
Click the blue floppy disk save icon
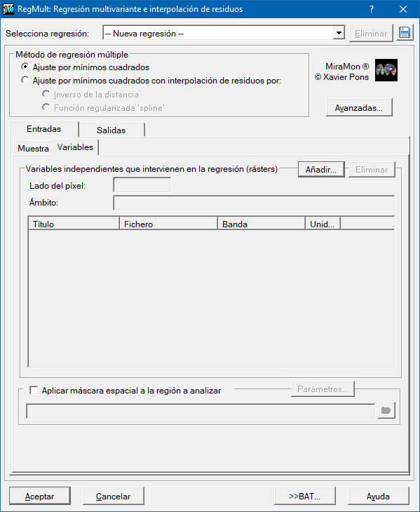[x=405, y=33]
